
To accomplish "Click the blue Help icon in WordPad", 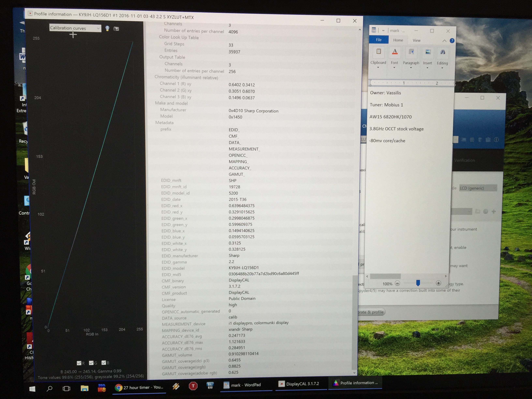I will (452, 41).
